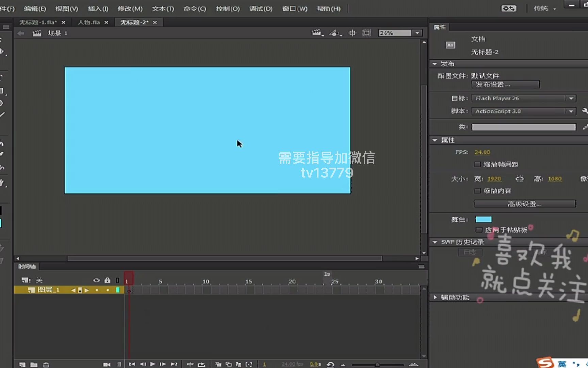Click the Edit Symbols icon above the stage
The width and height of the screenshot is (588, 368).
[x=334, y=33]
